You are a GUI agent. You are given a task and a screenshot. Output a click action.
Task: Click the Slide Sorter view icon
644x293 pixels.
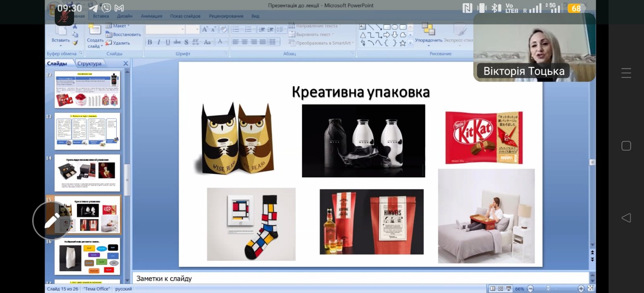coord(501,289)
